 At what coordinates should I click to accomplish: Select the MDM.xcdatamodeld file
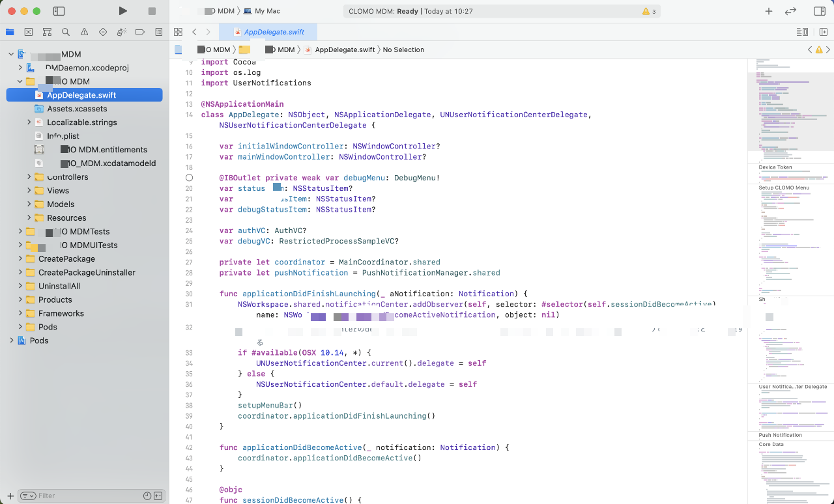pos(96,163)
